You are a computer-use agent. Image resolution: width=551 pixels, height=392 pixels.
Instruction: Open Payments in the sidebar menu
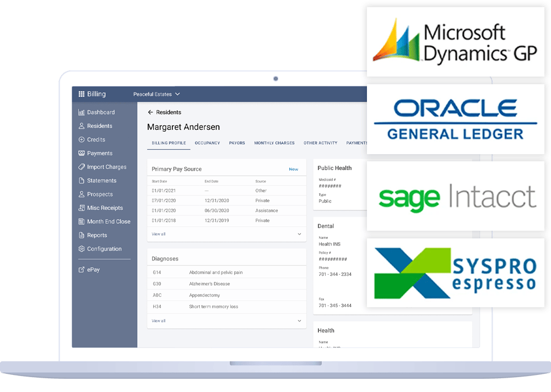click(100, 153)
